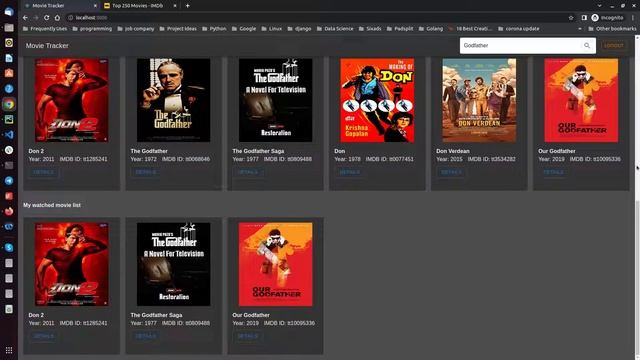This screenshot has height=360, width=640.
Task: Click the Godfather search input field
Action: coord(521,45)
